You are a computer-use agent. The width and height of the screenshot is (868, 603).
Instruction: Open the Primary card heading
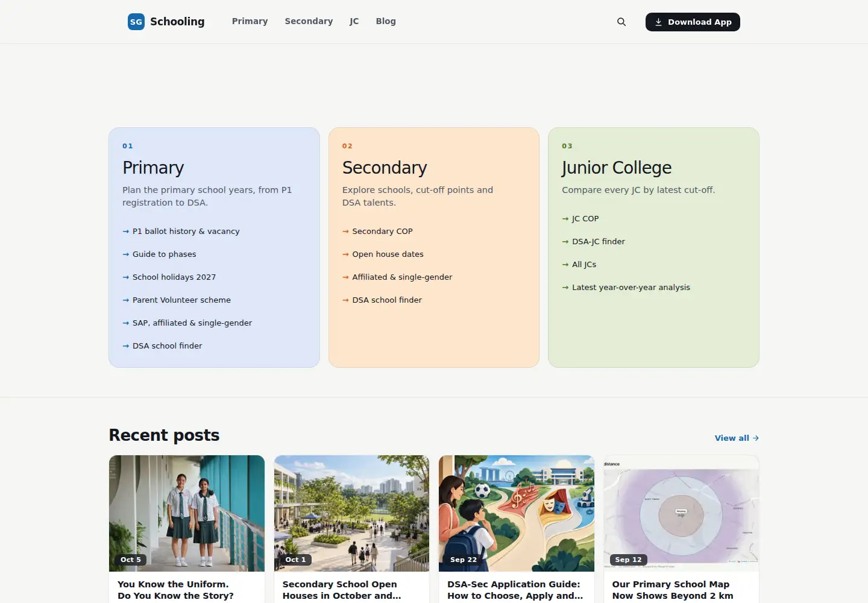click(153, 168)
